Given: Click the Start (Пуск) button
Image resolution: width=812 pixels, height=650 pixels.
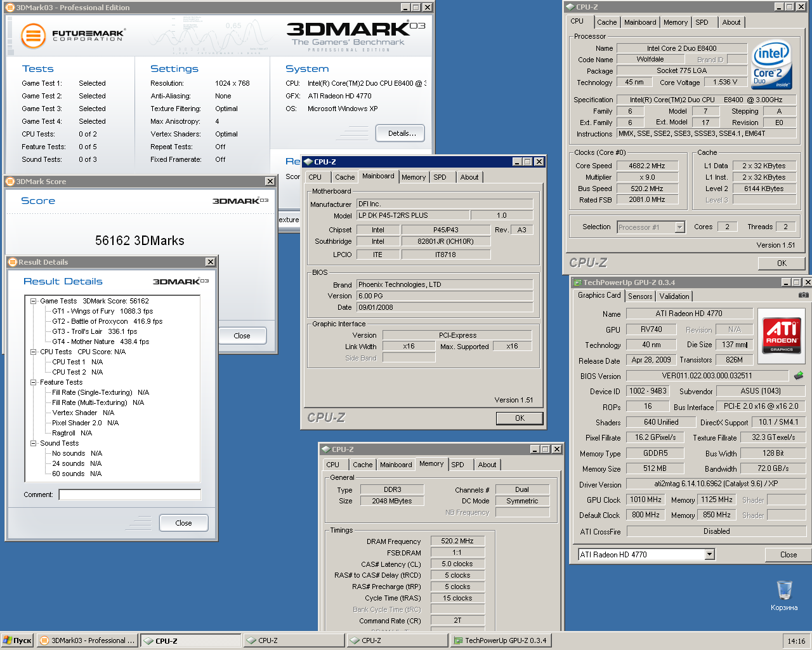Looking at the screenshot, I should (x=17, y=640).
